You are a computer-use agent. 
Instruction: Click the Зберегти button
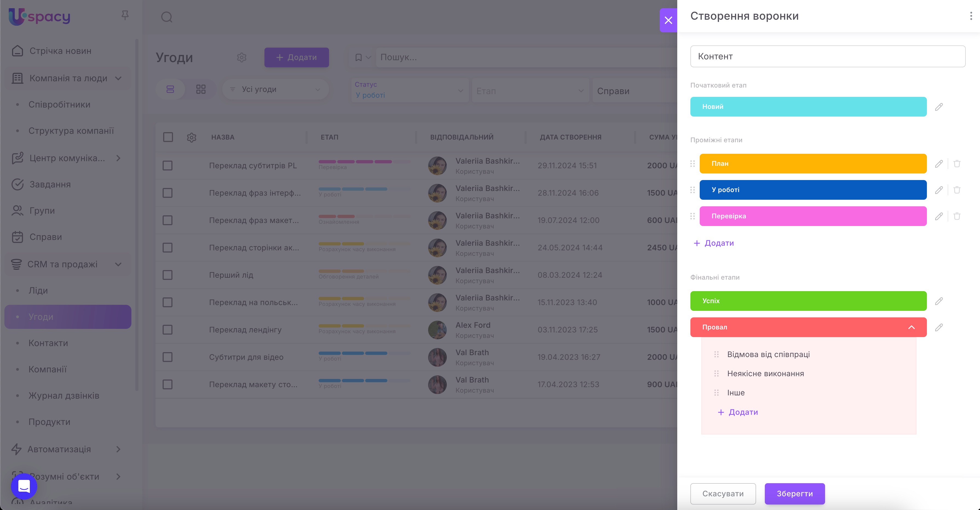pyautogui.click(x=794, y=494)
